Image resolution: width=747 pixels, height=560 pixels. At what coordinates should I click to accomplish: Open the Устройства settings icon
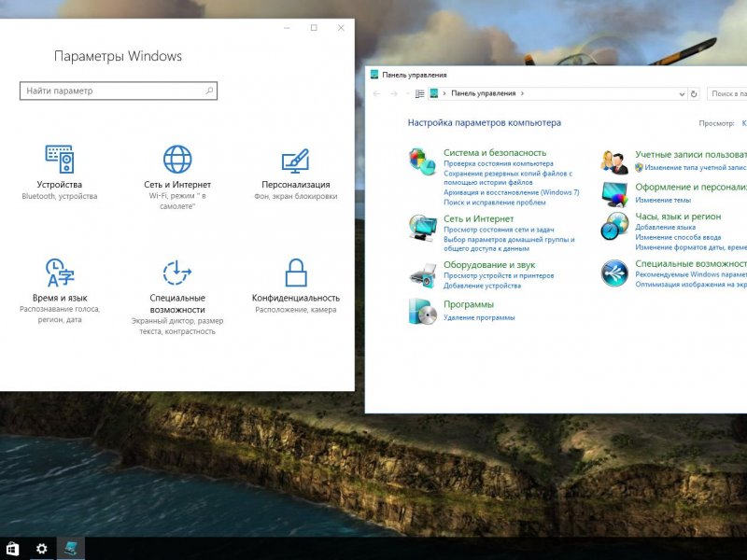[x=60, y=159]
